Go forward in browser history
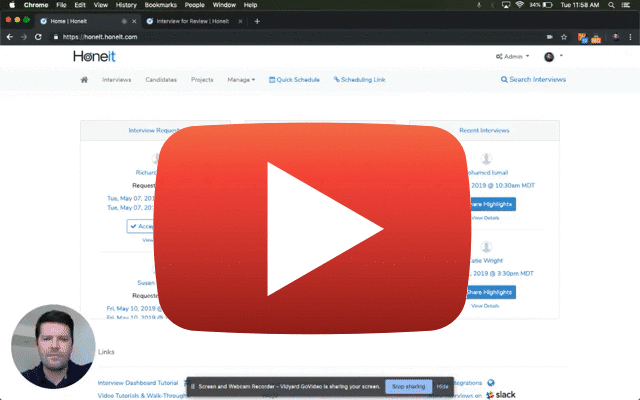The height and width of the screenshot is (400, 640). (x=24, y=37)
